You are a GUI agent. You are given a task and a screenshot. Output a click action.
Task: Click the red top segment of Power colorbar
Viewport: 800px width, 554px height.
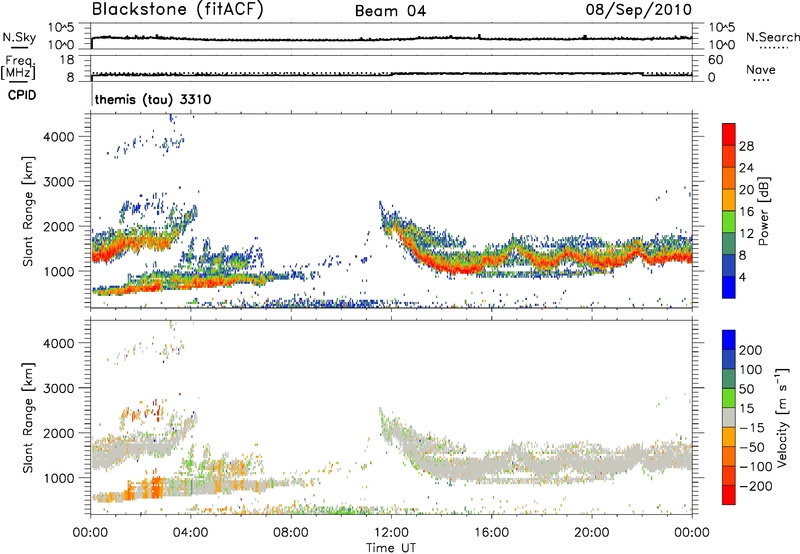coord(729,134)
